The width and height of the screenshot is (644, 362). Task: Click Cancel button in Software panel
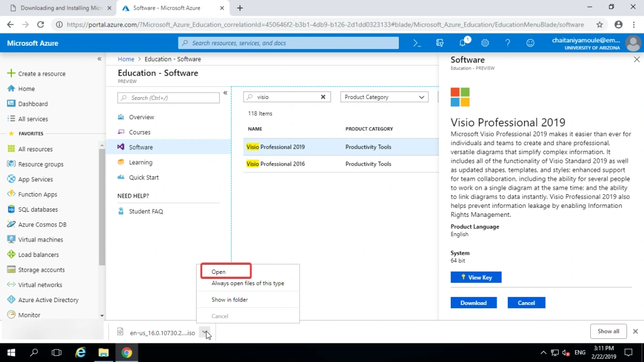pyautogui.click(x=526, y=303)
